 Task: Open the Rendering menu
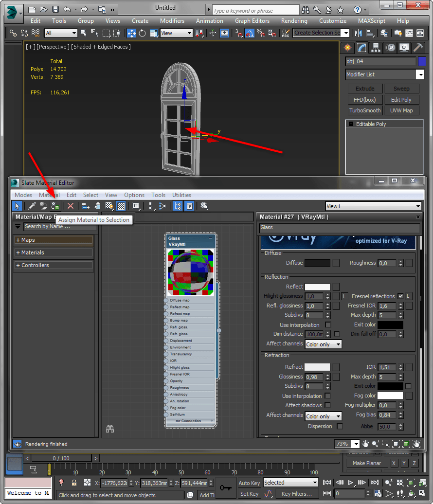[x=294, y=21]
